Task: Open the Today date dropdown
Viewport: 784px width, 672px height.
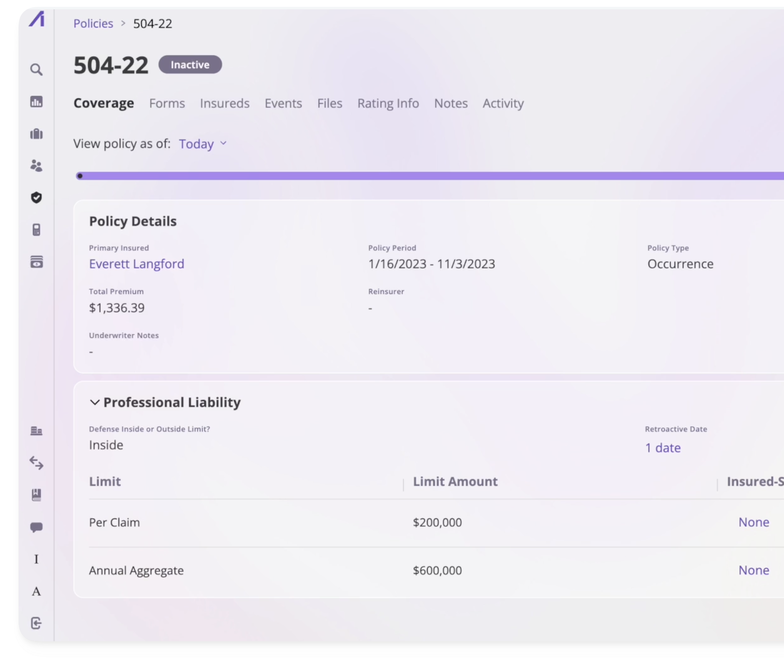Action: [203, 144]
